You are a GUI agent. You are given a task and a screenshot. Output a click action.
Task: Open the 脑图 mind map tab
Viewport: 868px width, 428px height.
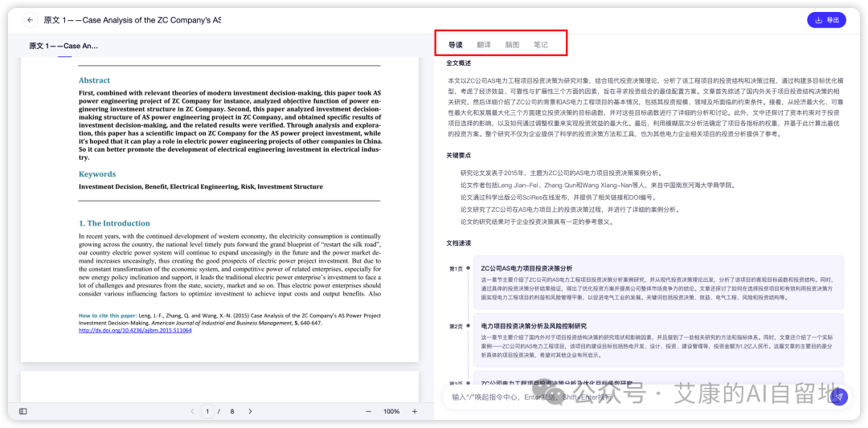click(x=512, y=45)
